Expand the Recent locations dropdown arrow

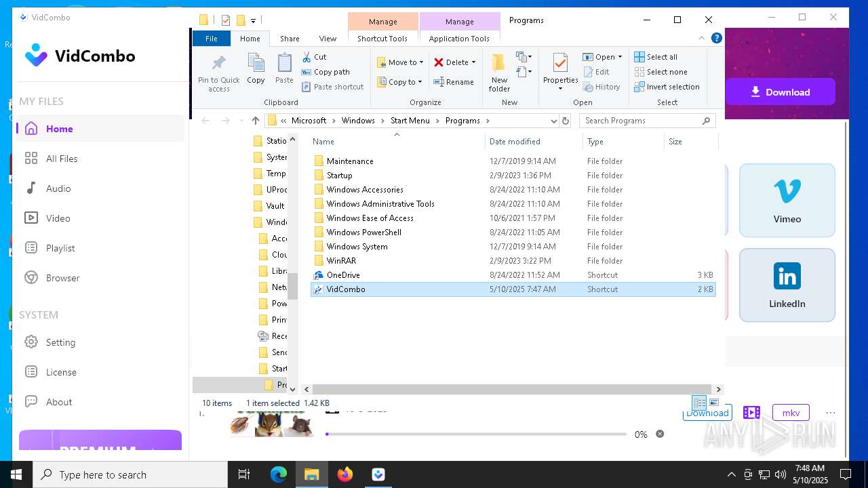[241, 121]
